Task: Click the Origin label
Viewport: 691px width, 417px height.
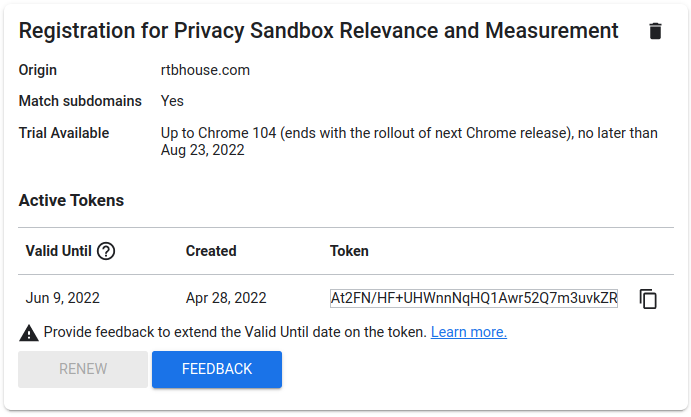Action: [38, 70]
